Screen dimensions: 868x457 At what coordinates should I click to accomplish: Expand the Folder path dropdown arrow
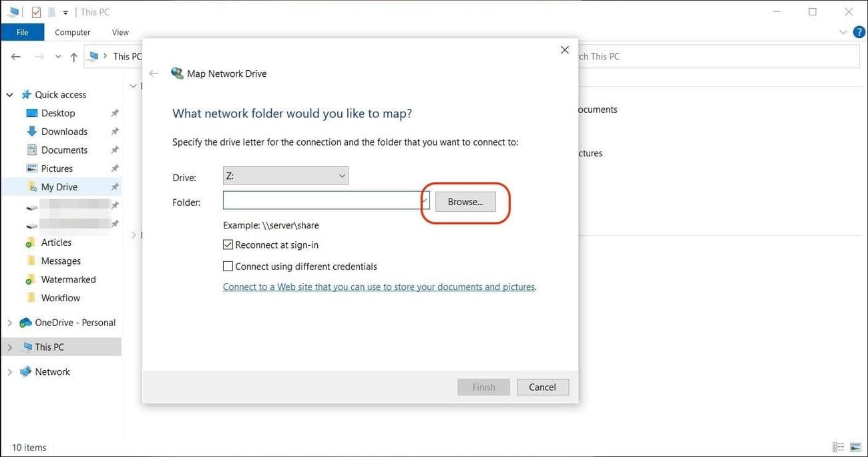[x=424, y=200]
